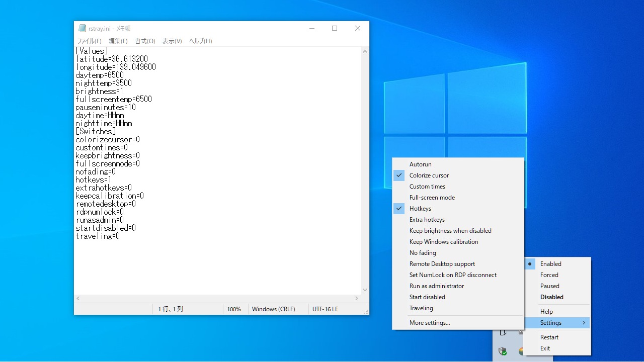Open the 表示(V) menu in Notepad
The image size is (644, 362).
(172, 41)
